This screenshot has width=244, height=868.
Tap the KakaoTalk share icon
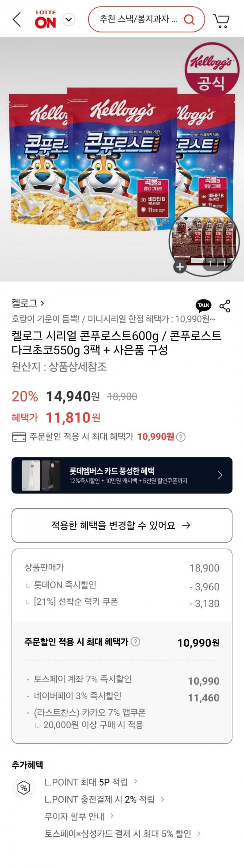point(203,305)
